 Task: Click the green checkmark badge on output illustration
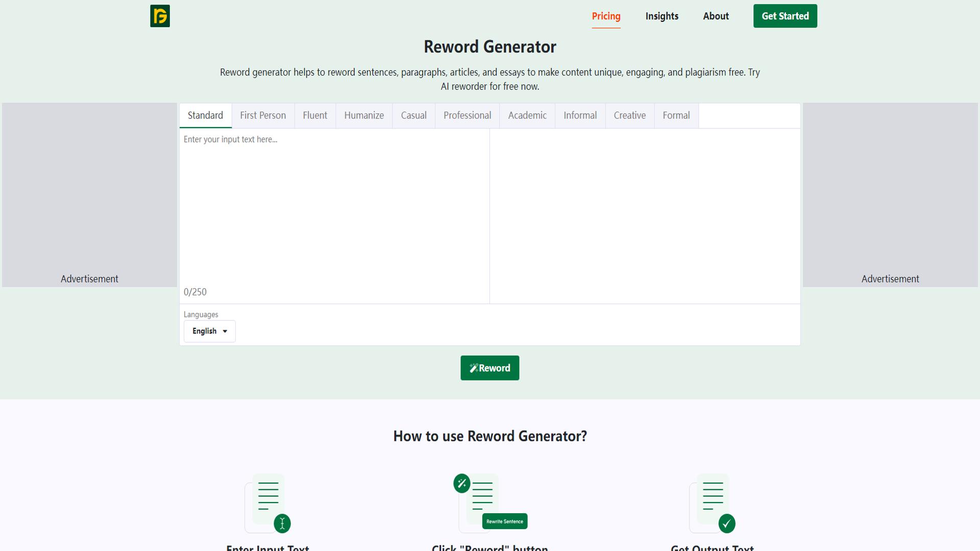[727, 523]
